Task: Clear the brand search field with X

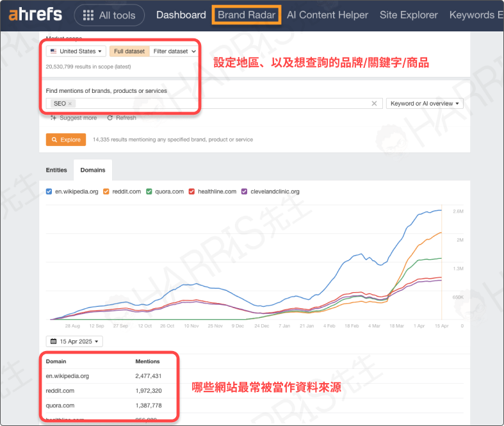Action: (x=374, y=104)
